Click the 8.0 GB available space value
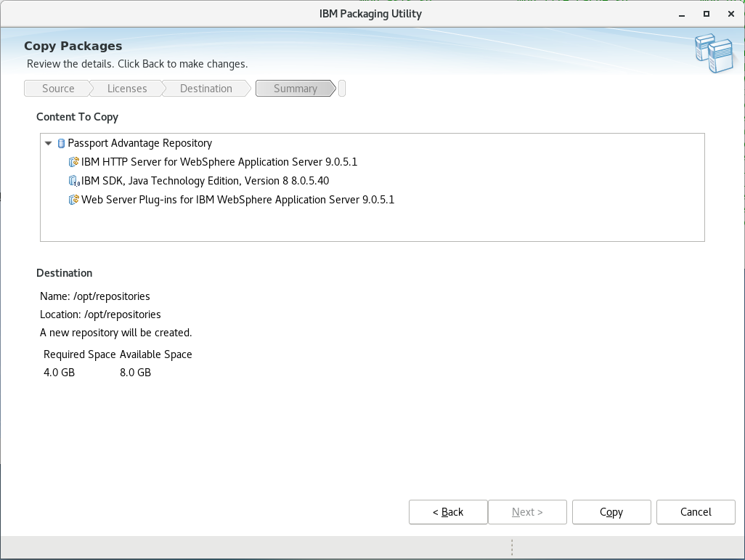745x560 pixels. (135, 372)
